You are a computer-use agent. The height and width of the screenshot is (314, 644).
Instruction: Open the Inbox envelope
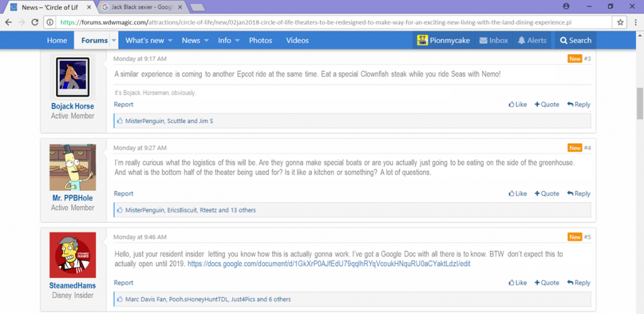(494, 40)
